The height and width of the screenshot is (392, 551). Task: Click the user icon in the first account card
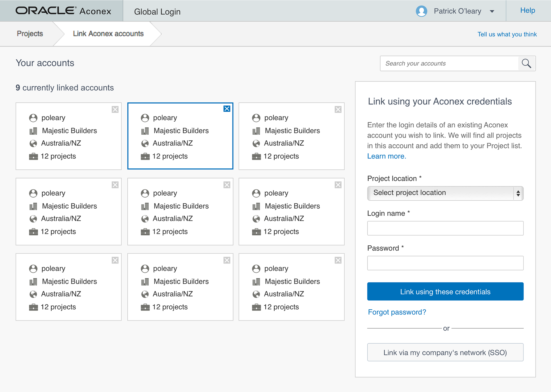(33, 118)
